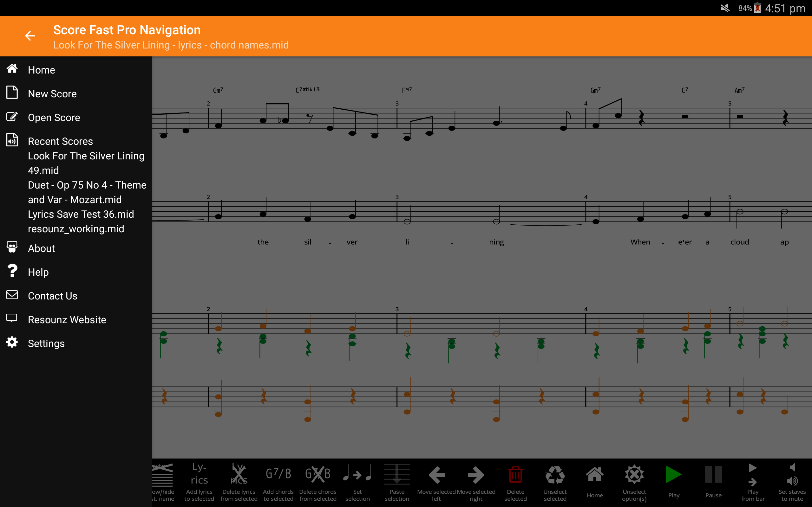Paste the copied selection
The image size is (812, 507).
tap(397, 481)
